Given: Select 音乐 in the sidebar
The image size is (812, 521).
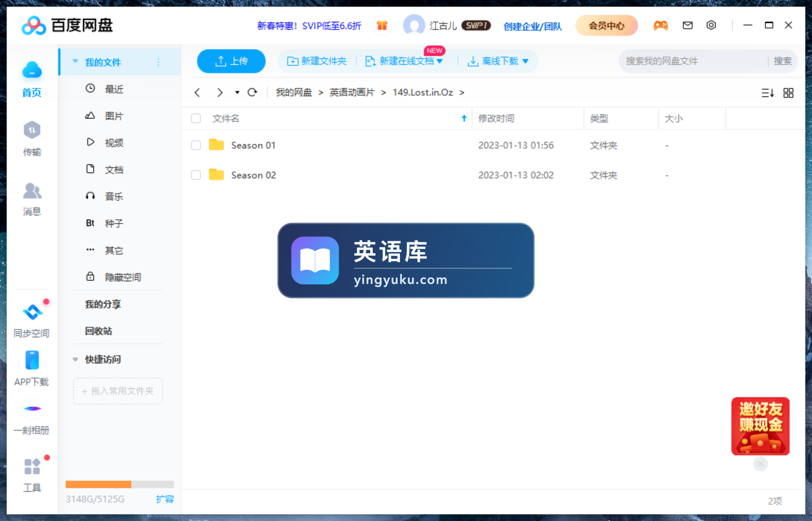Looking at the screenshot, I should point(114,197).
